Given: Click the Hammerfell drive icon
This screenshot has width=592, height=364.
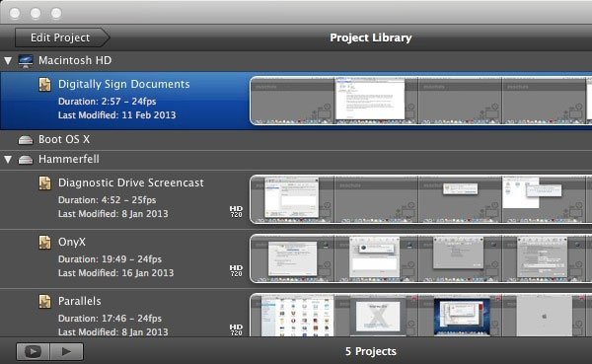Looking at the screenshot, I should 26,160.
